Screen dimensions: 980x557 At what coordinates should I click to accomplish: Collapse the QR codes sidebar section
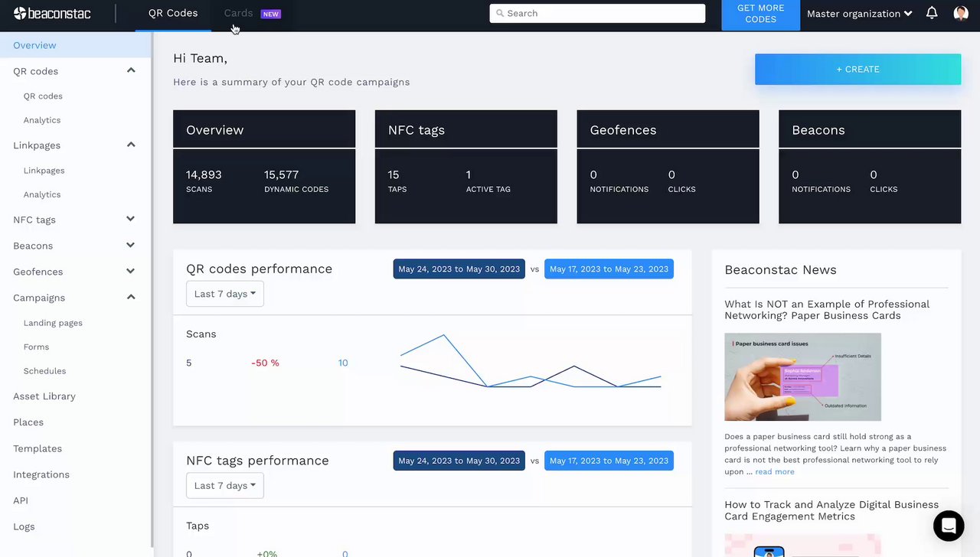click(131, 70)
